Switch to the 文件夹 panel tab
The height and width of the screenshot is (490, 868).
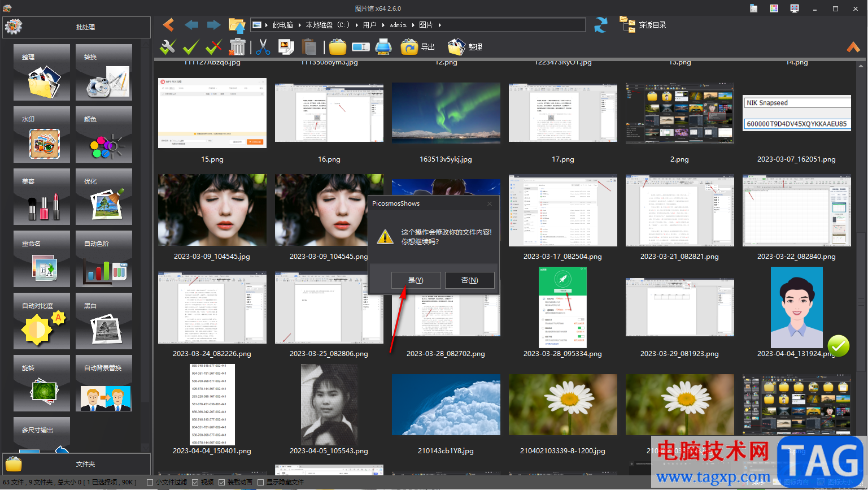(77, 464)
